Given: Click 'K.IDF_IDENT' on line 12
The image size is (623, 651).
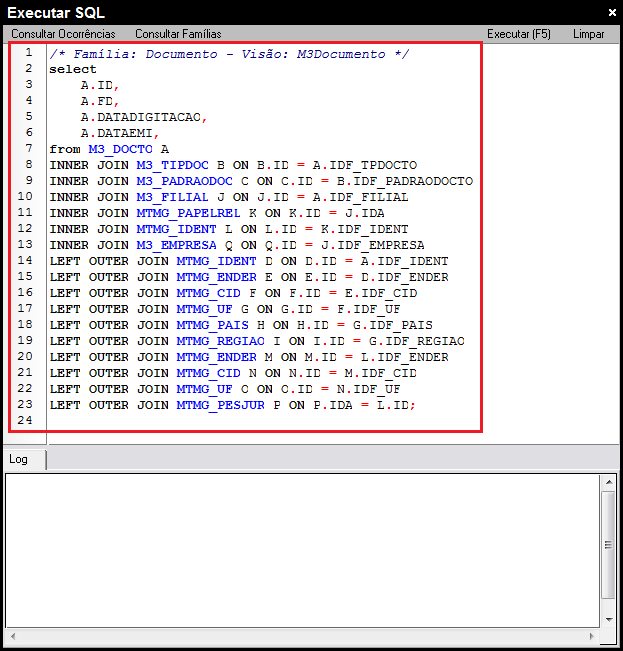Looking at the screenshot, I should [365, 229].
